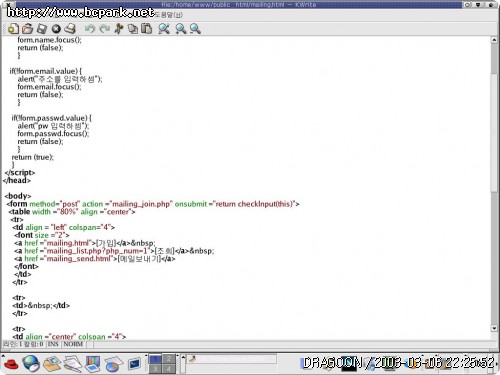Switch to virtual desktop 2 in pager
This screenshot has height=375, width=500.
tap(169, 359)
